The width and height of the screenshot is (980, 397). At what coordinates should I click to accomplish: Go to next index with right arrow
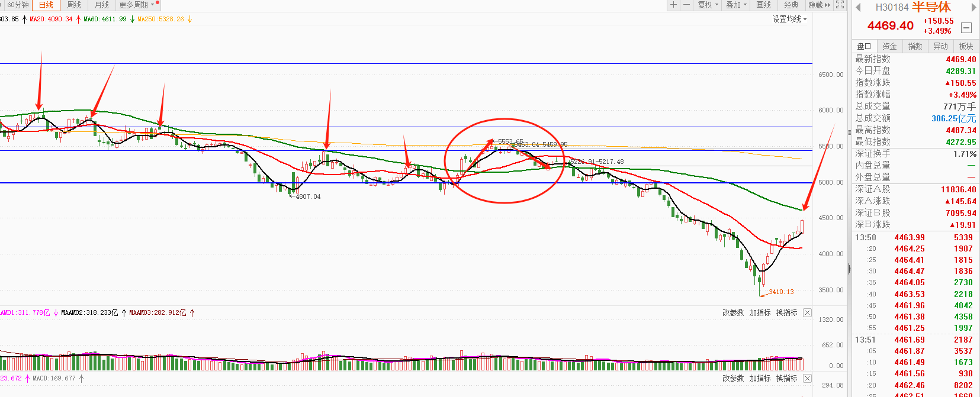[x=973, y=8]
